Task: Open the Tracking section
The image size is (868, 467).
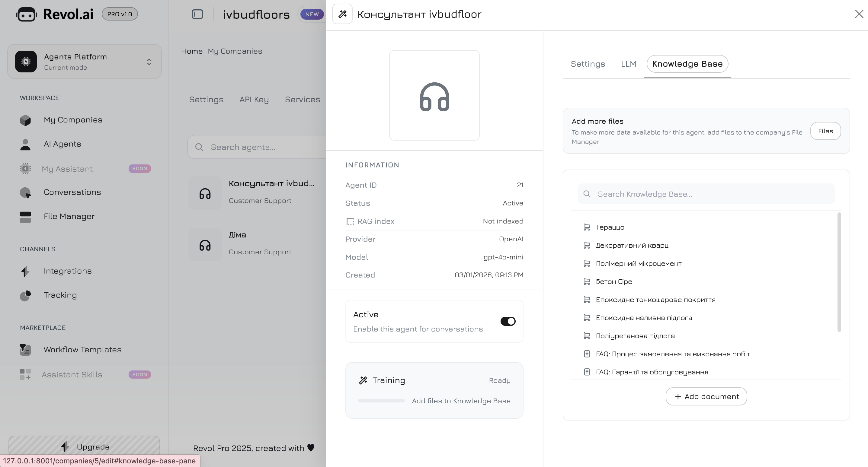Action: (x=60, y=295)
